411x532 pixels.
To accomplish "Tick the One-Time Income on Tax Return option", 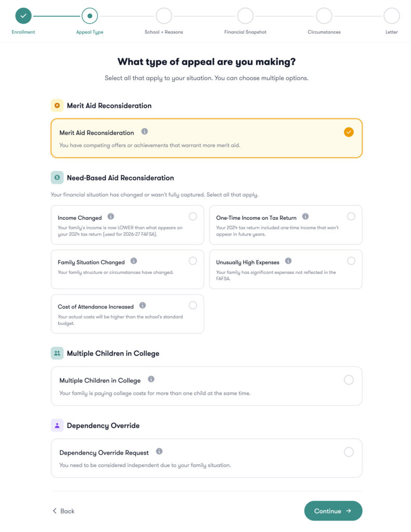I will click(x=351, y=216).
